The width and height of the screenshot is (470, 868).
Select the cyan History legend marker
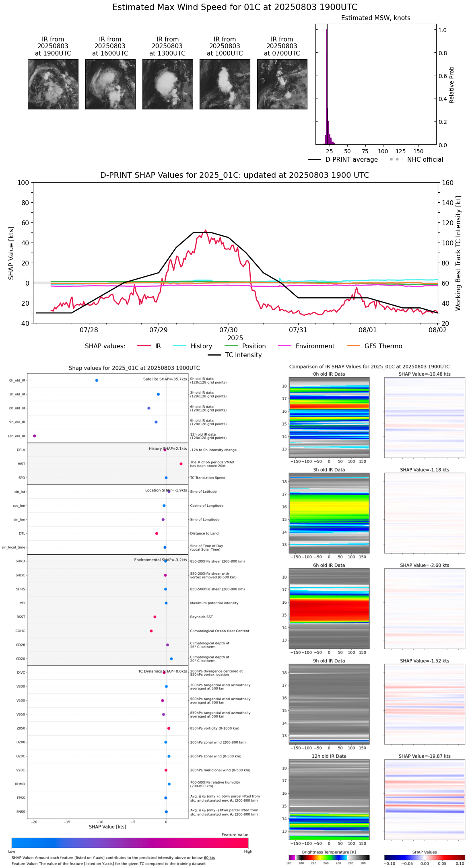pyautogui.click(x=179, y=346)
